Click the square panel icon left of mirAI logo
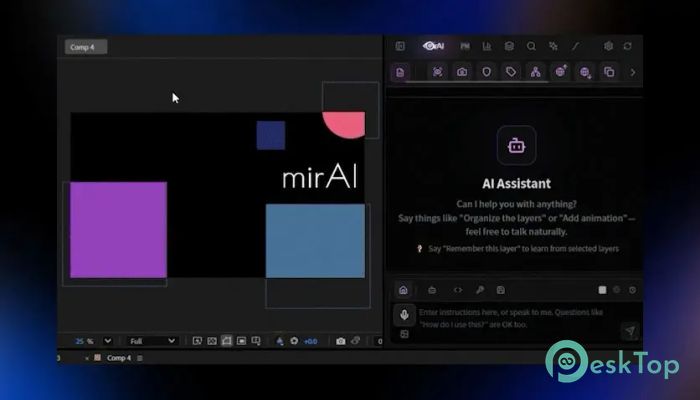The height and width of the screenshot is (400, 700). [400, 46]
